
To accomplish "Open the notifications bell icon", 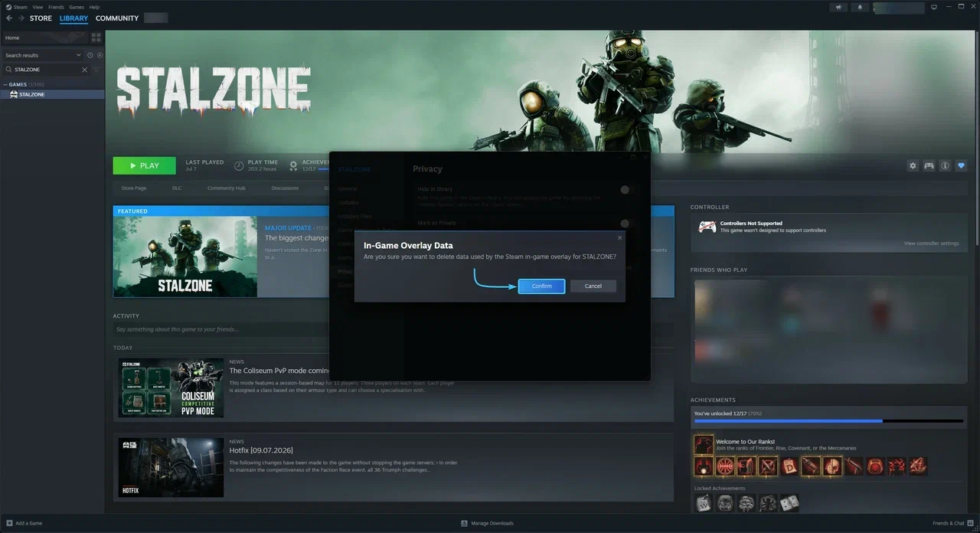I will point(860,8).
